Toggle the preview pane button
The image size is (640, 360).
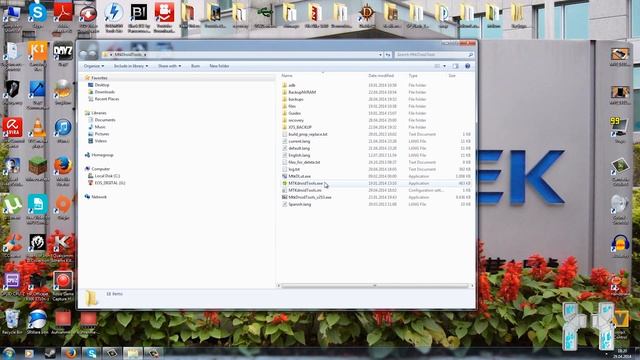[x=456, y=66]
